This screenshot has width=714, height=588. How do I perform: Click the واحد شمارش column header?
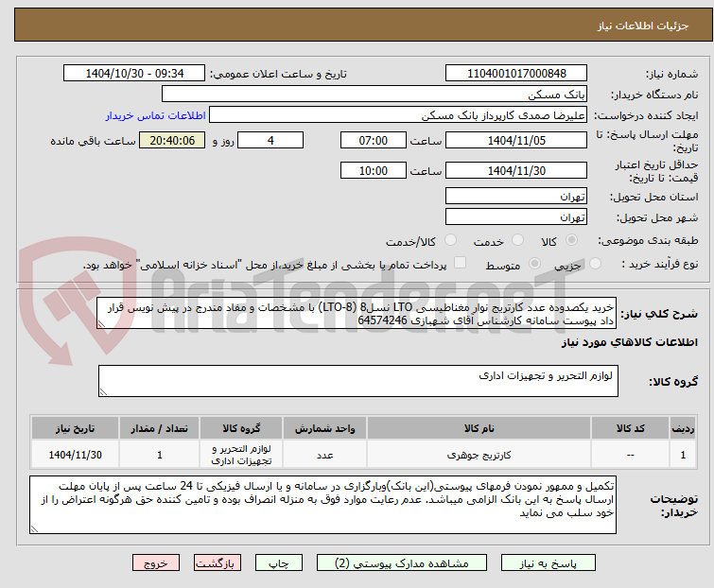pyautogui.click(x=324, y=428)
